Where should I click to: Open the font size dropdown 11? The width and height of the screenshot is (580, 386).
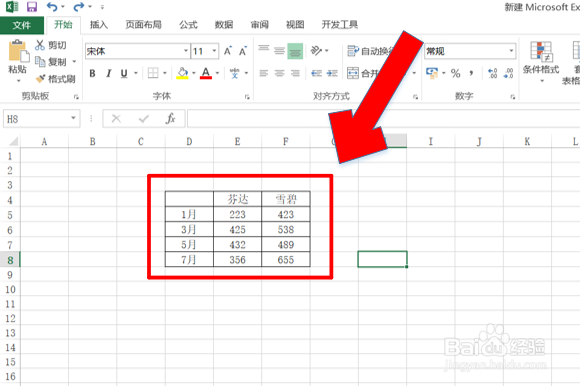pos(214,51)
